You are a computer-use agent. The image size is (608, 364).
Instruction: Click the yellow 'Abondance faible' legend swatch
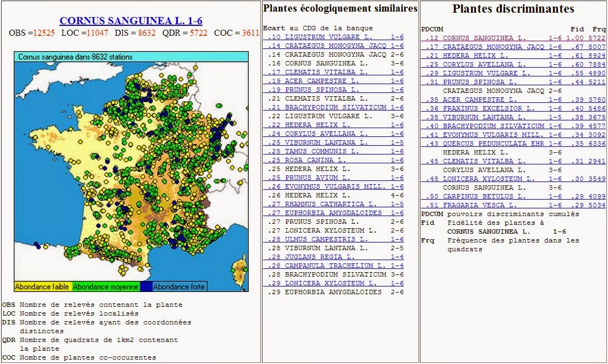43,287
